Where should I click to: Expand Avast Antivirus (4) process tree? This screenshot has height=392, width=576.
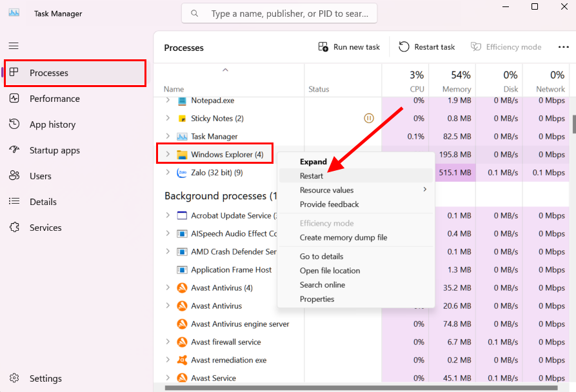tap(168, 288)
